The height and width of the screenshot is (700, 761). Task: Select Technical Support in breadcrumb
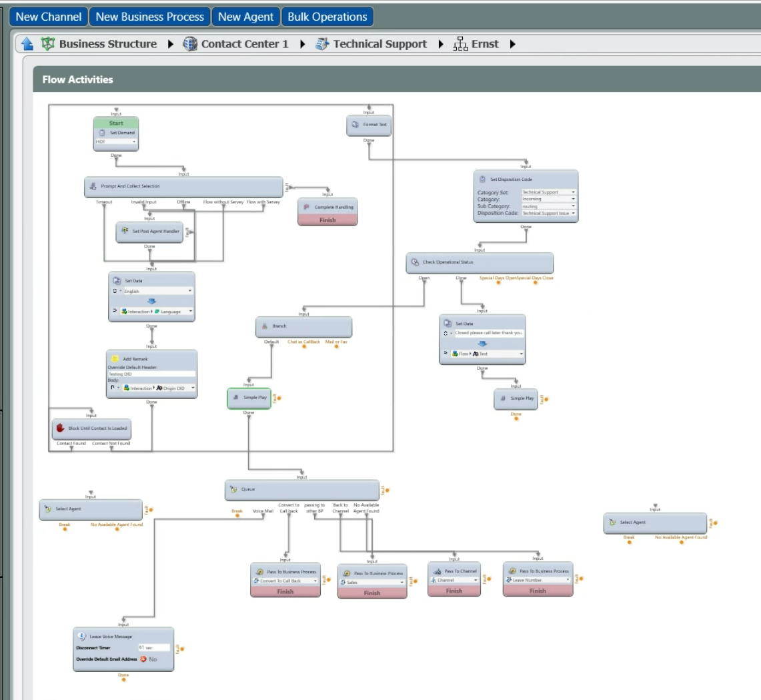pyautogui.click(x=379, y=44)
